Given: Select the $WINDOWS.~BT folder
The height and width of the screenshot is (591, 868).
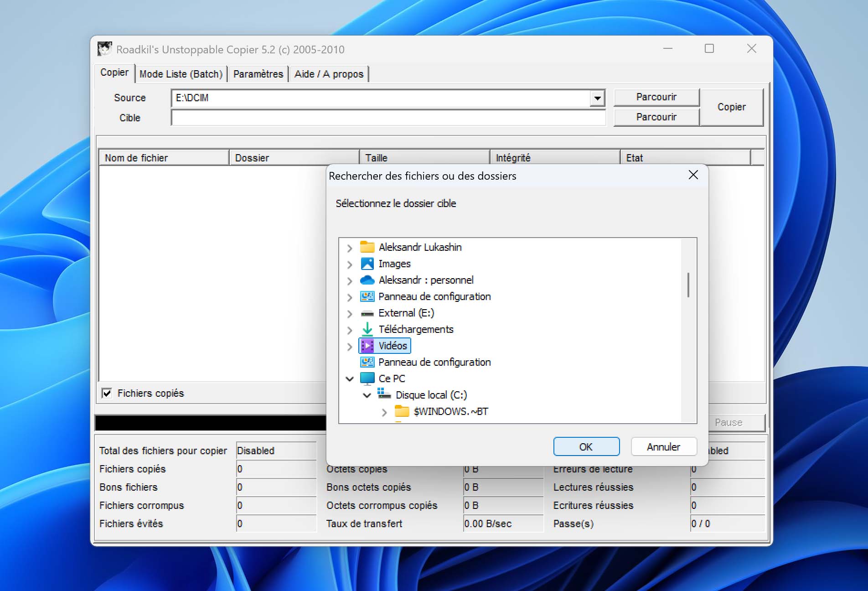Looking at the screenshot, I should [450, 411].
